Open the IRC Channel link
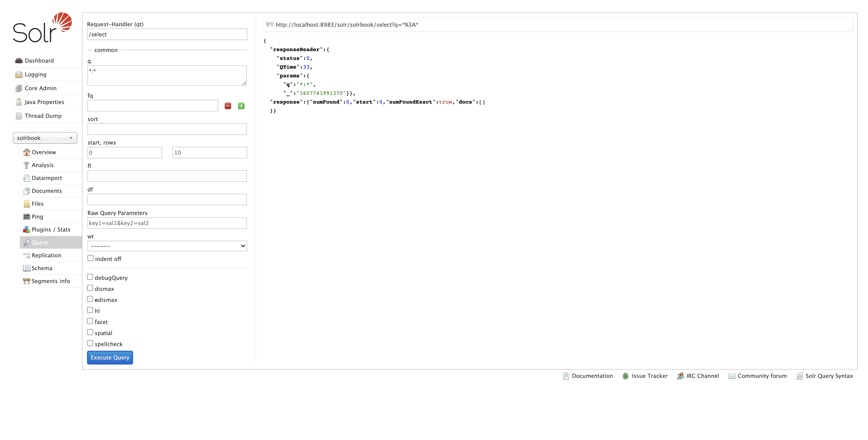Screen dimensions: 868x440 (702, 376)
